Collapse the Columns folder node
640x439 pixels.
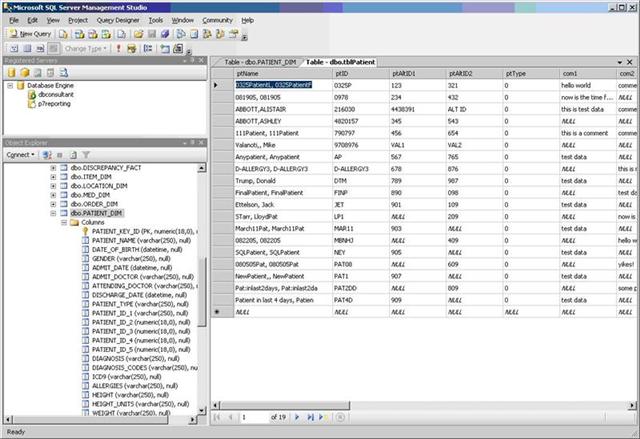(64, 222)
